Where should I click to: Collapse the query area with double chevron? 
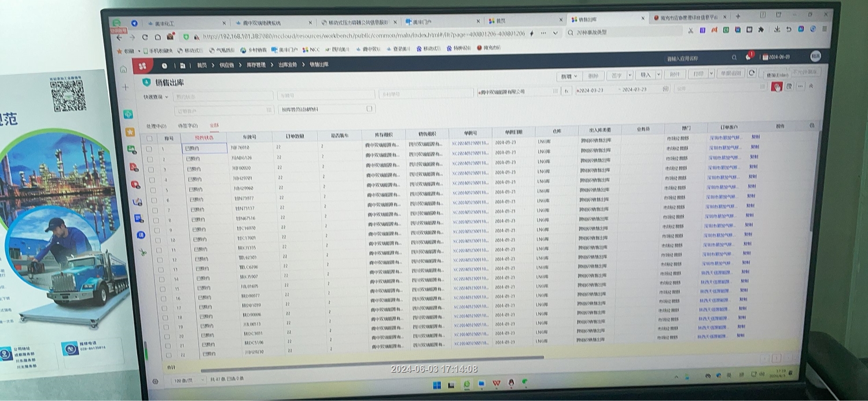[811, 86]
